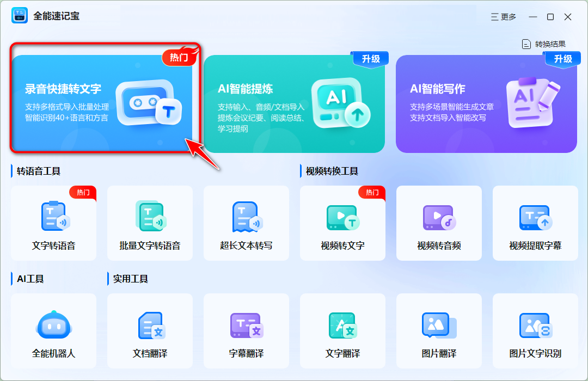
Task: Open the 图片翻译 tool icon
Action: tap(439, 325)
